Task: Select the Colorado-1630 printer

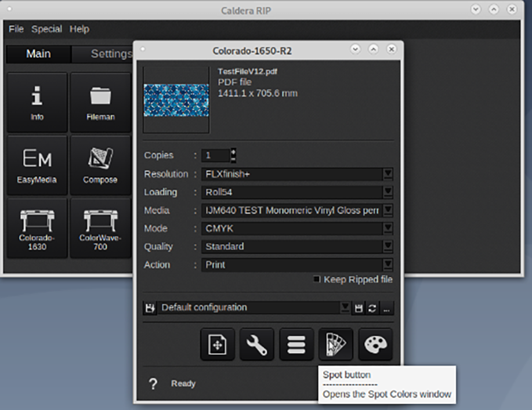Action: click(x=37, y=228)
